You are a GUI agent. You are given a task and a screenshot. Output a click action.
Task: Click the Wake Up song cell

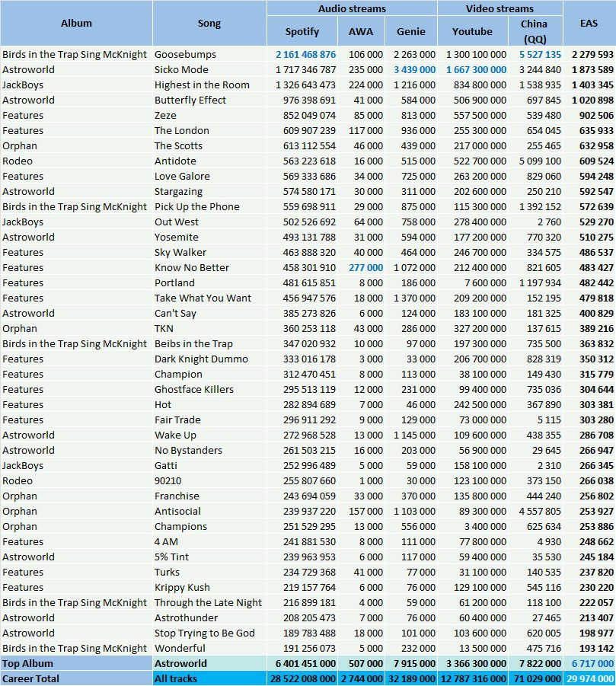coord(209,435)
